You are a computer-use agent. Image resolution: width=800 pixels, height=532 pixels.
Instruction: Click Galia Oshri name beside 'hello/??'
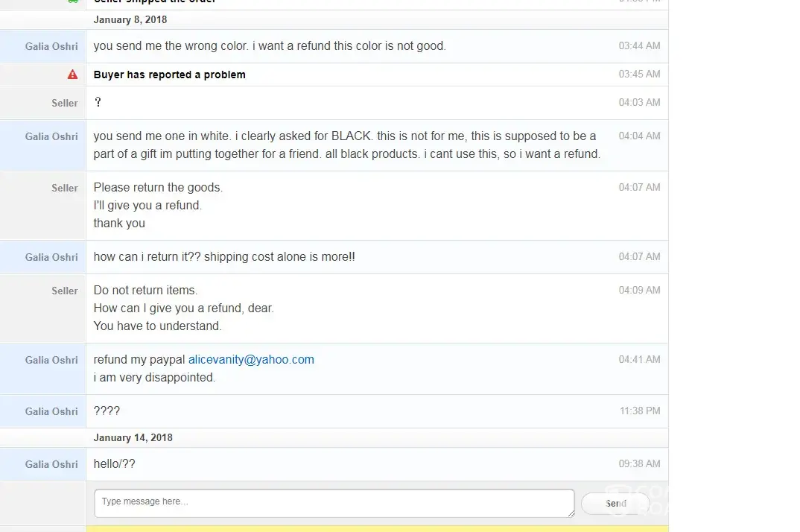(51, 464)
